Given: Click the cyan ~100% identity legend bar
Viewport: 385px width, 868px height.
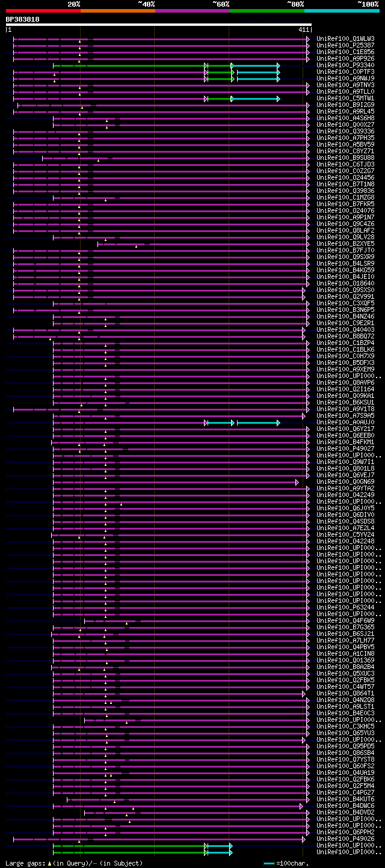Looking at the screenshot, I should click(342, 10).
